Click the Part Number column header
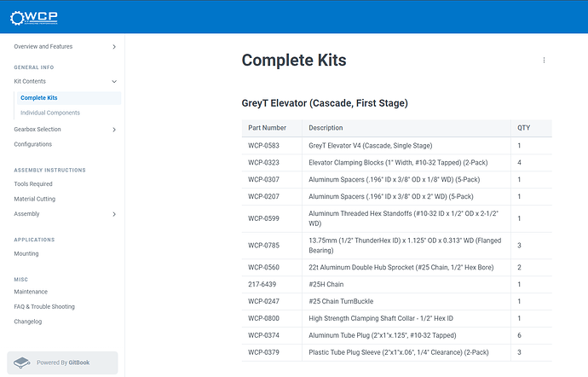This screenshot has height=377, width=588. click(x=267, y=128)
